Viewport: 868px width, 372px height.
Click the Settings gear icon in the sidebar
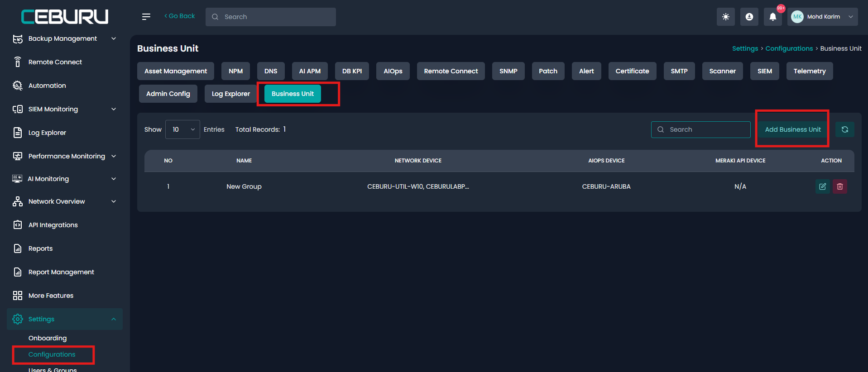pyautogui.click(x=18, y=319)
